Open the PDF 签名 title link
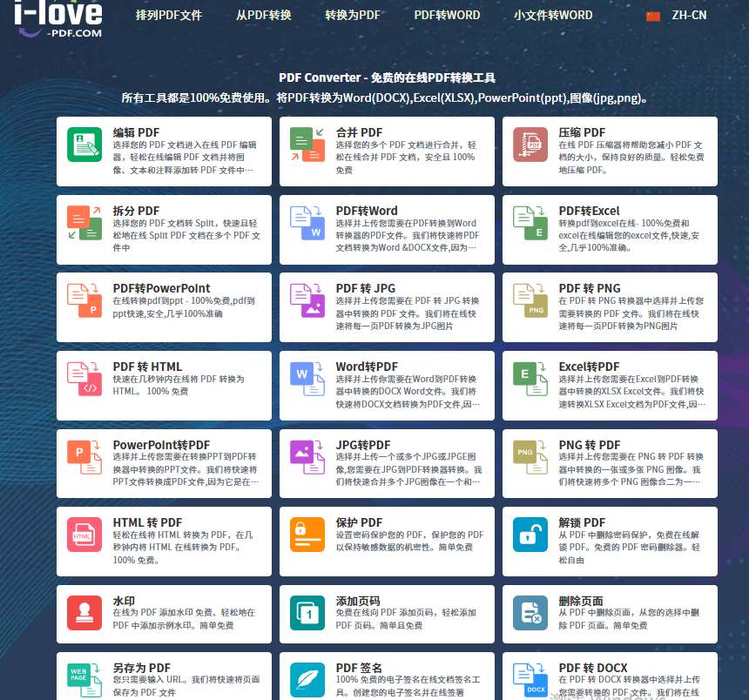Screen dimensions: 749x700 pos(359,668)
